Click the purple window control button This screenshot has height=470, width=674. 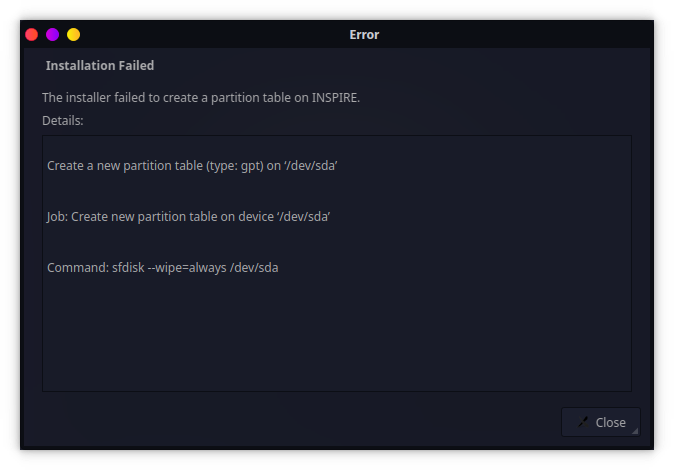(x=52, y=34)
